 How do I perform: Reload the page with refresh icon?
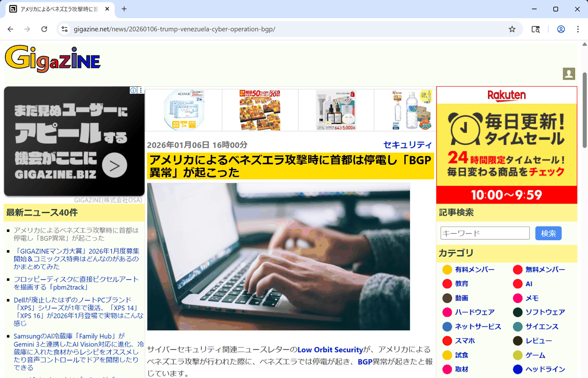[44, 29]
